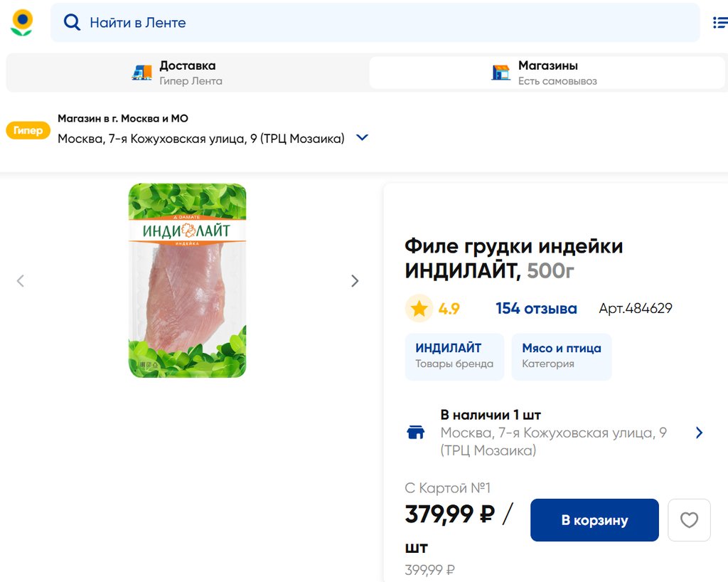Open the 154 отзыва reviews link
Screen dimensions: 728x582
536,309
